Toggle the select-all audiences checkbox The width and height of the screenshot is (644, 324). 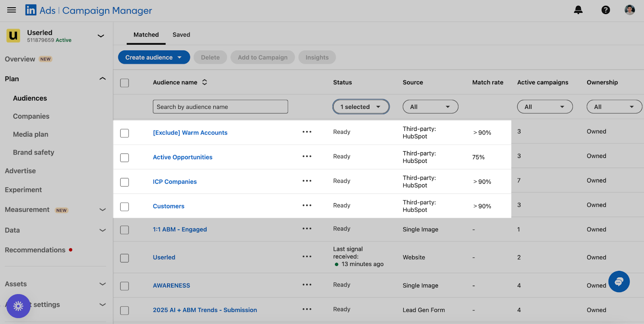pos(125,83)
